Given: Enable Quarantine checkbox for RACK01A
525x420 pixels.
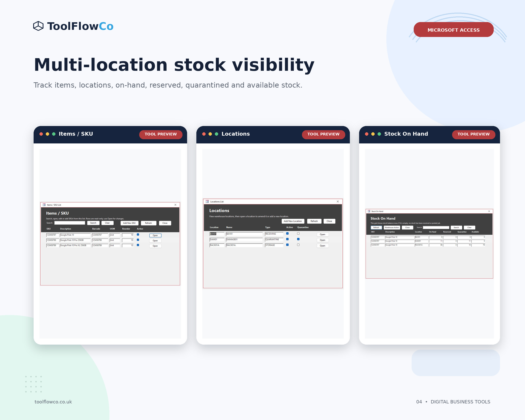Looking at the screenshot, I should coord(298,245).
